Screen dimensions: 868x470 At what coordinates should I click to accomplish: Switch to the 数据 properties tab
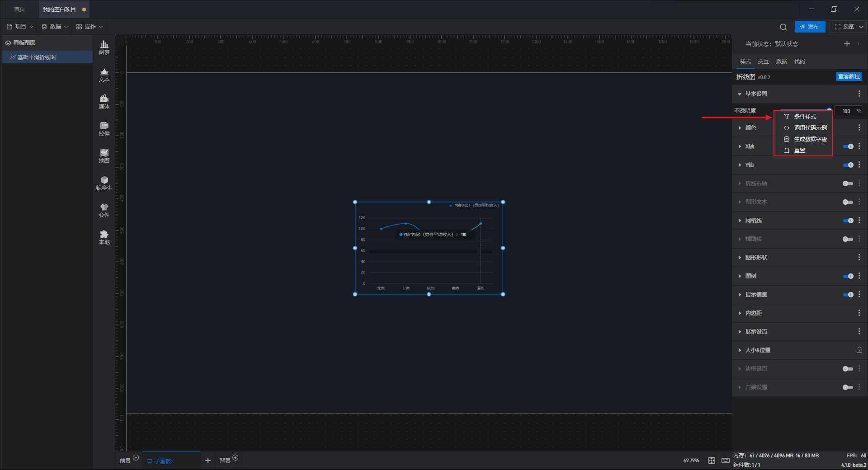click(x=781, y=61)
